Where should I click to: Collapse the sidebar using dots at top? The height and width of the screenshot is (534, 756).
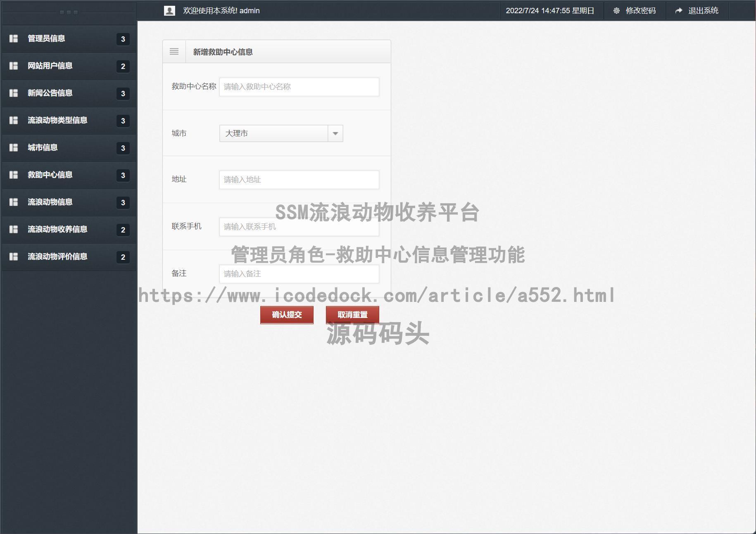[69, 12]
